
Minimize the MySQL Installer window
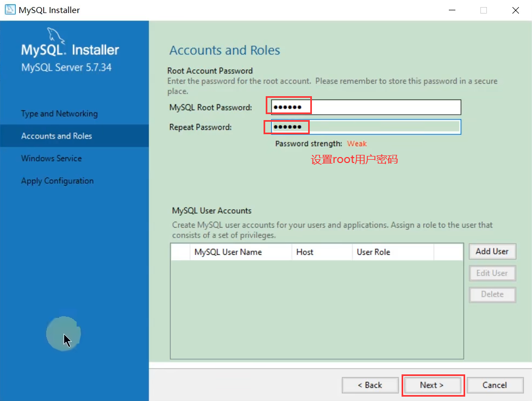click(452, 10)
